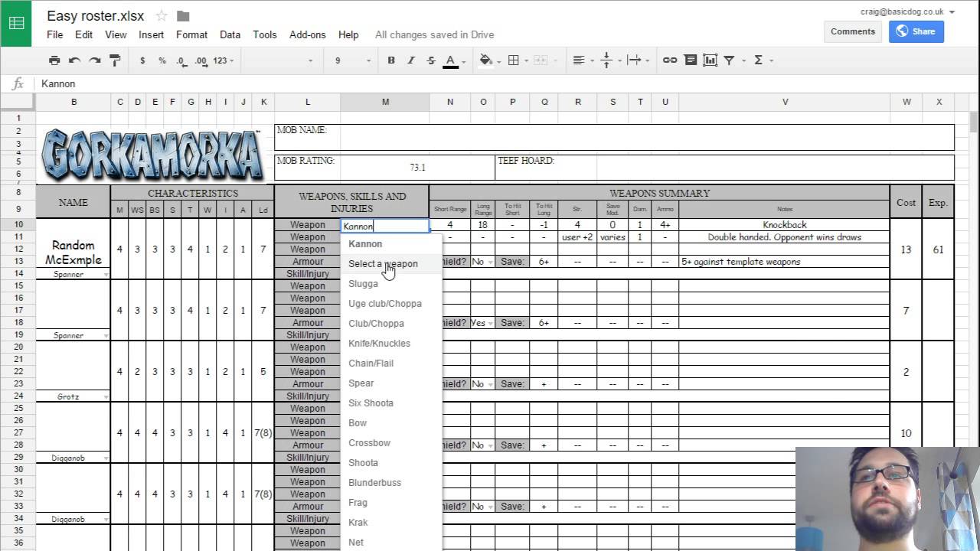Open the borders tool
The height and width of the screenshot is (551, 980).
click(517, 60)
